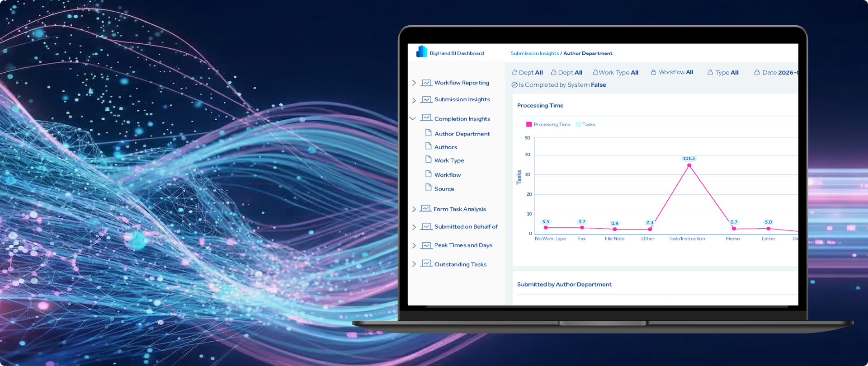Click the Is Completed by System circle icon

coord(514,84)
